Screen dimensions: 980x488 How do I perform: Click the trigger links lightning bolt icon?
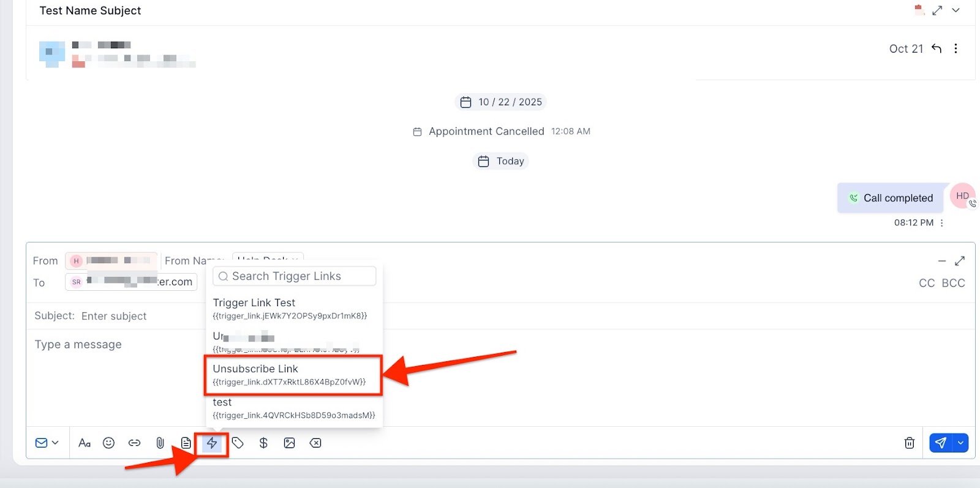[212, 443]
